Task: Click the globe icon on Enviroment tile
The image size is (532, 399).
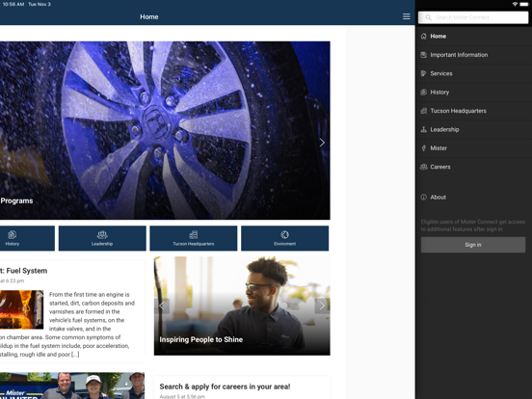Action: click(x=284, y=235)
